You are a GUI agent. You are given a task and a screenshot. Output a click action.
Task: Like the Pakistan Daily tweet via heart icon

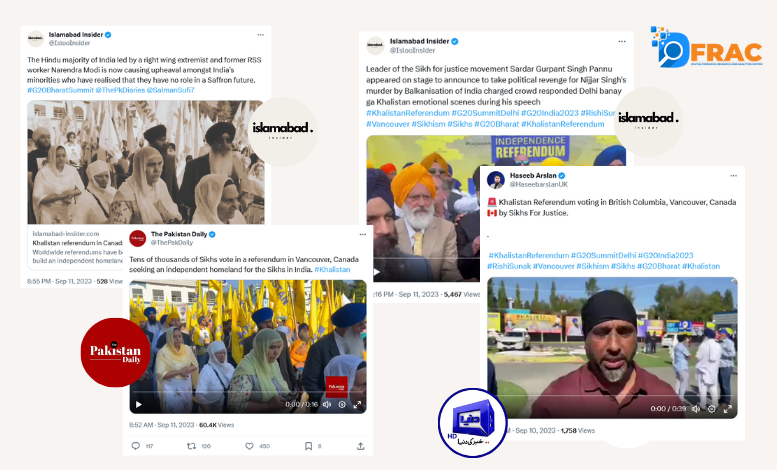[x=249, y=446]
